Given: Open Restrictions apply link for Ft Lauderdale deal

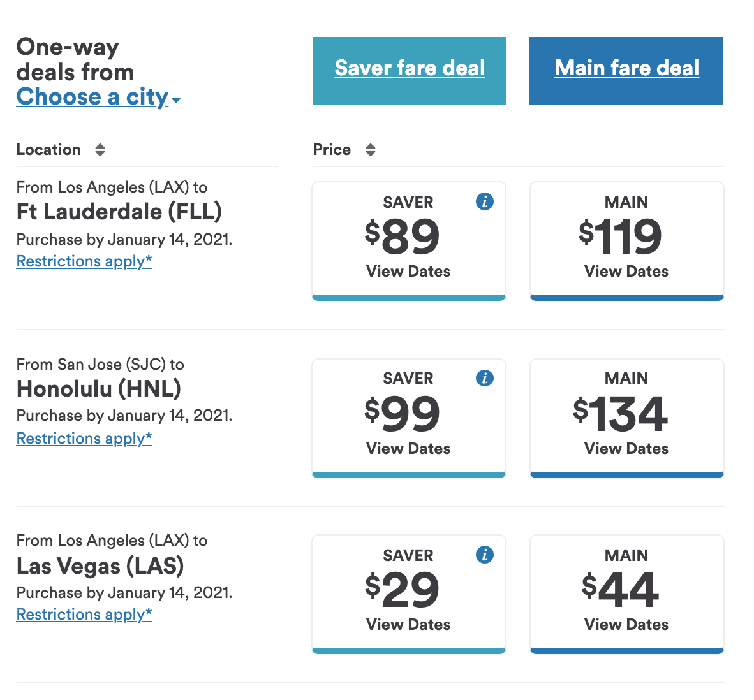Looking at the screenshot, I should tap(84, 261).
